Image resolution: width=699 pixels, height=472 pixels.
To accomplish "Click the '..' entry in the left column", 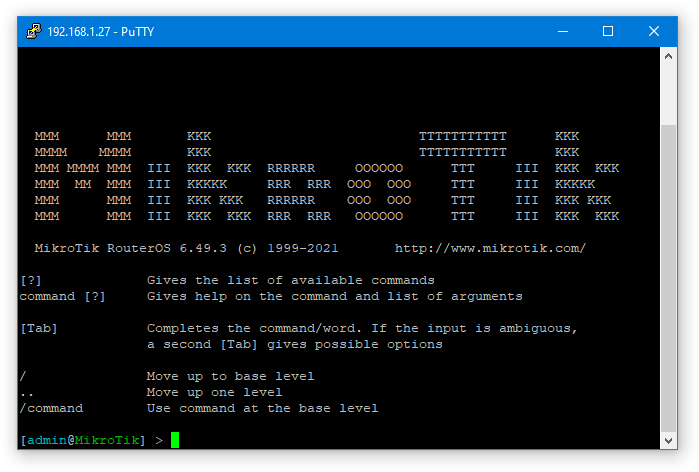I will coord(27,395).
